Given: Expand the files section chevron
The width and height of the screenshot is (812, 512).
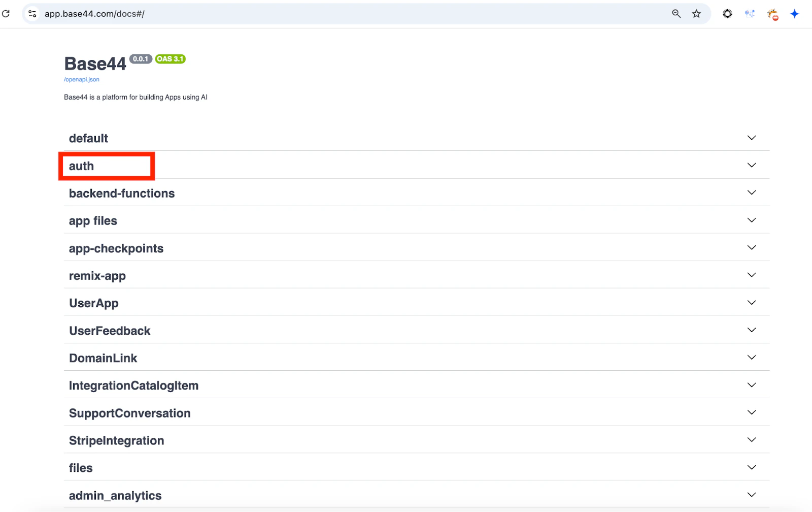Looking at the screenshot, I should click(x=752, y=467).
